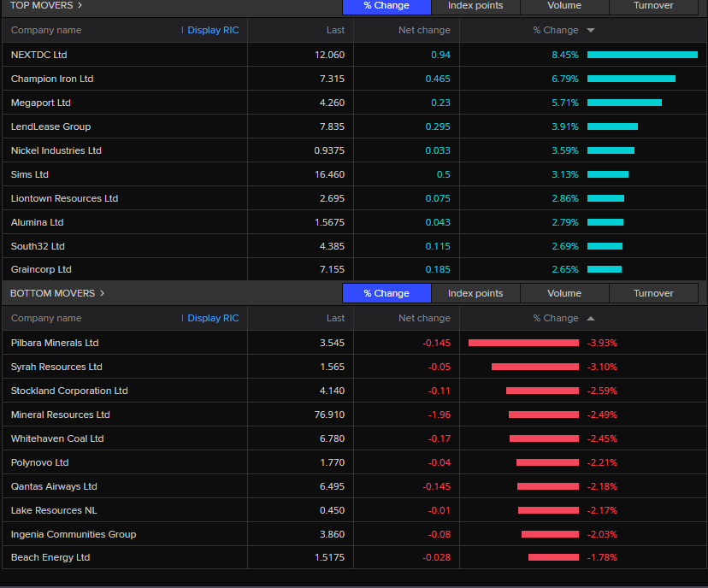Screen dimensions: 708x588
Task: Sort Bottom Movers by % Change ascending arrow
Action: 591,318
